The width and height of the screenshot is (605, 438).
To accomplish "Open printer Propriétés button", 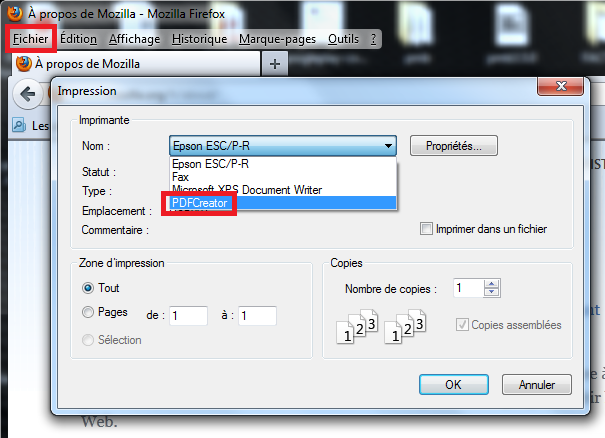I will coord(454,146).
